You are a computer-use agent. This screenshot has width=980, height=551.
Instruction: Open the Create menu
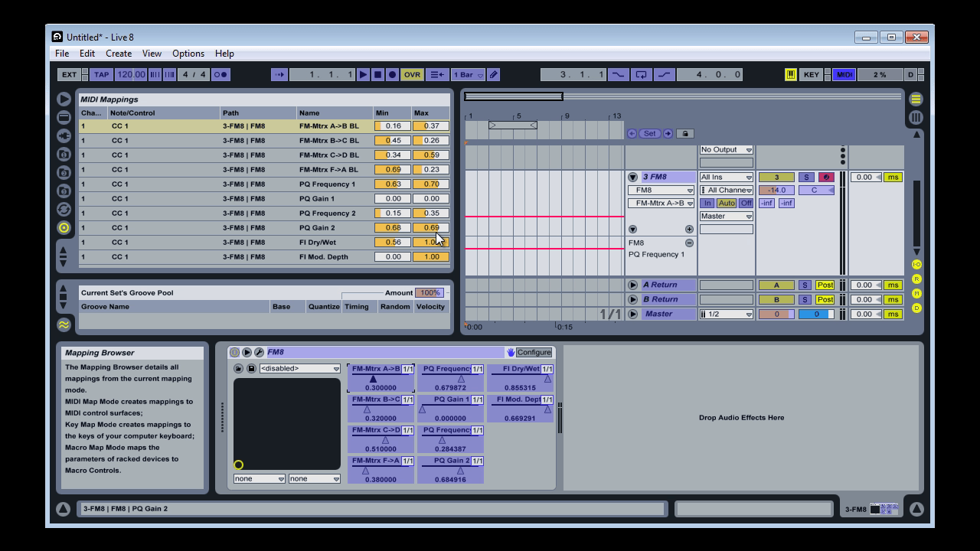click(119, 54)
